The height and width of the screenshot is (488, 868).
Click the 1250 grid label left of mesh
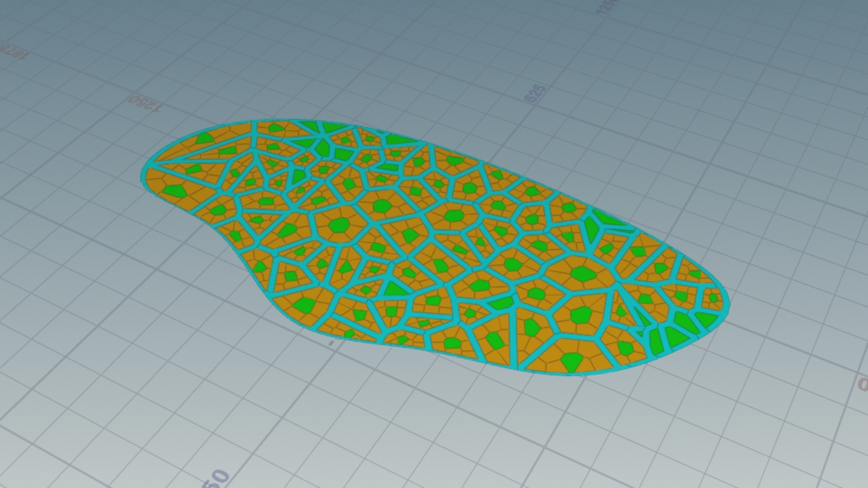point(145,104)
